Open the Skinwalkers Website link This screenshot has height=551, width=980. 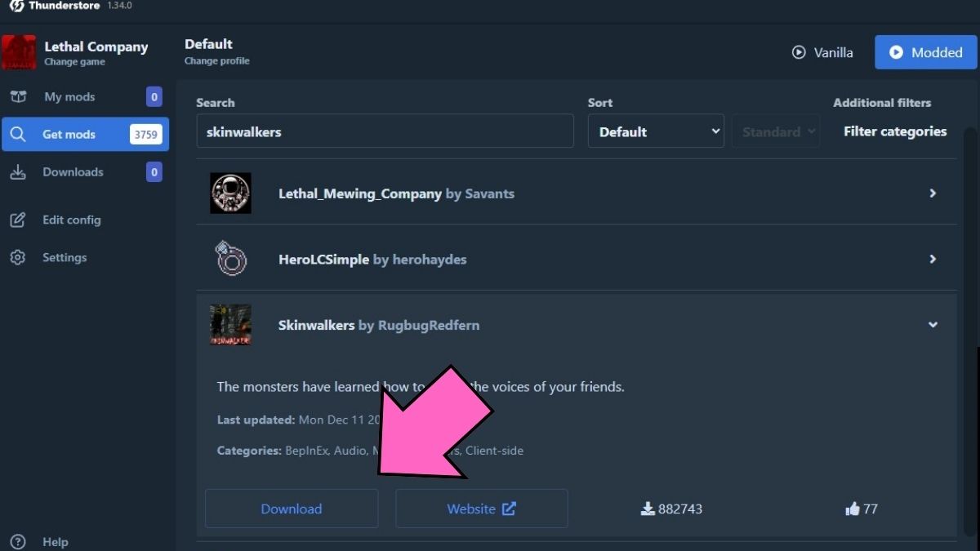tap(482, 509)
